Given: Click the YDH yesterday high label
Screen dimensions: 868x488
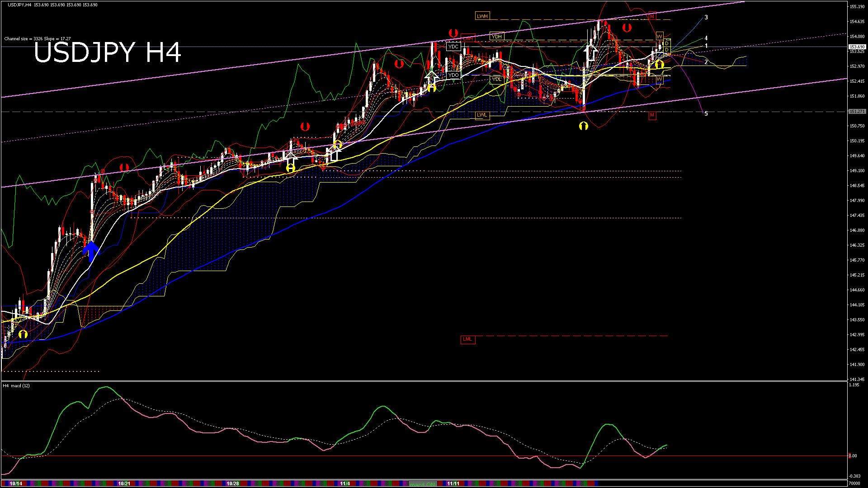Looking at the screenshot, I should point(497,37).
